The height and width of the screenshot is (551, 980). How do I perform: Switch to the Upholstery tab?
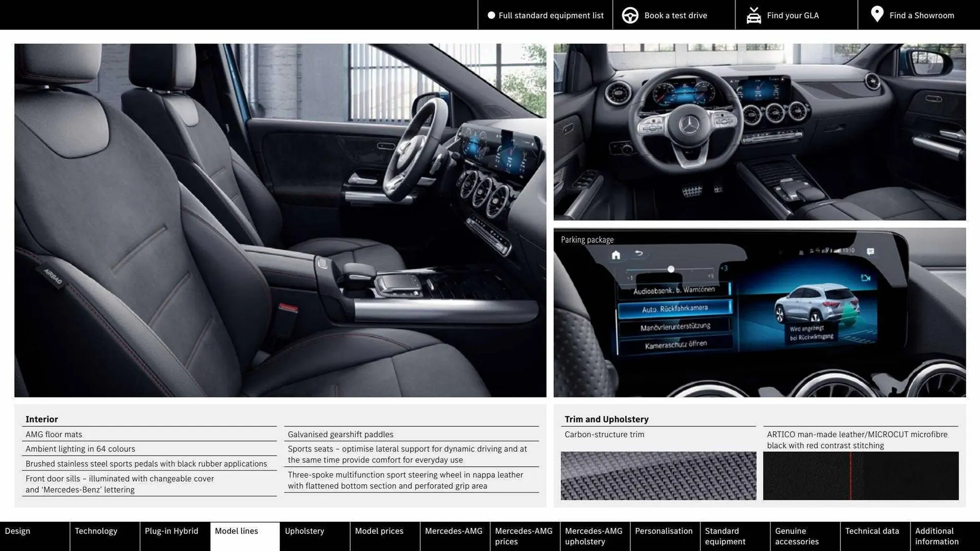304,531
